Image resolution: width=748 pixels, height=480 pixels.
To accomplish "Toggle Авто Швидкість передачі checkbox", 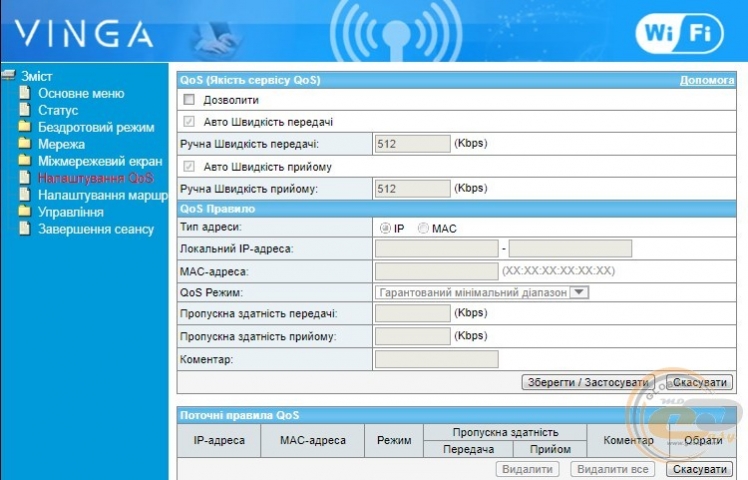I will (189, 121).
